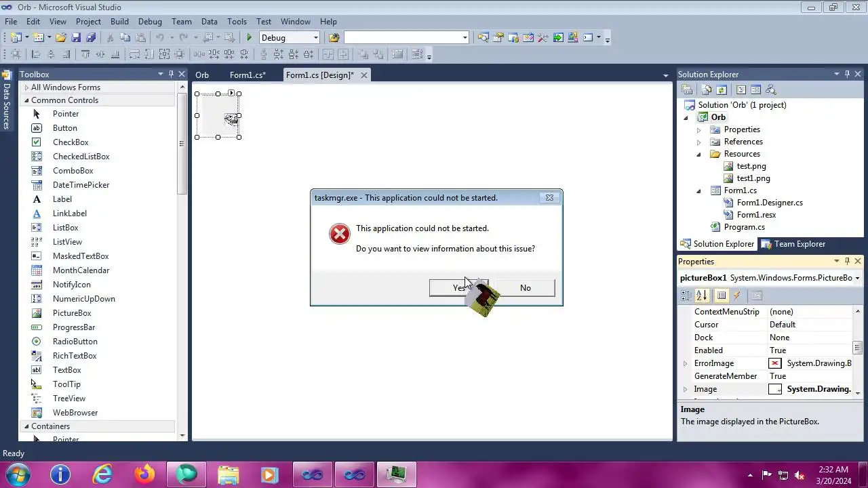Viewport: 868px width, 488px height.
Task: Click the red error icon in the dialog
Action: [x=340, y=234]
